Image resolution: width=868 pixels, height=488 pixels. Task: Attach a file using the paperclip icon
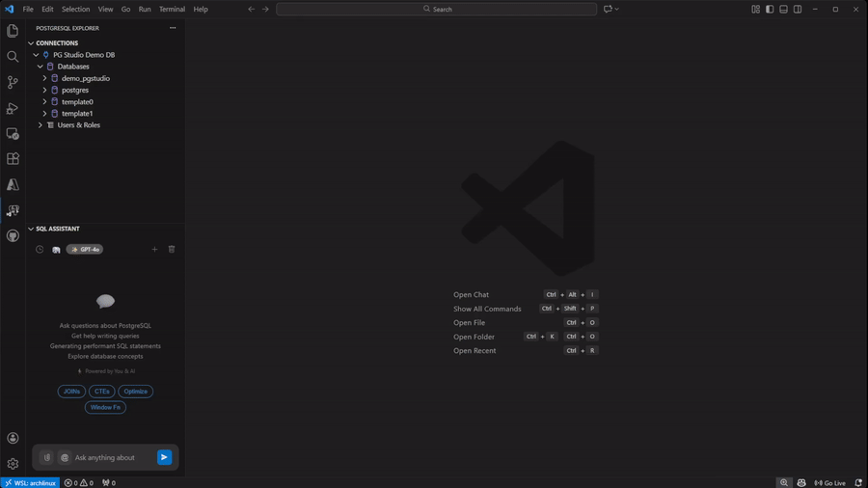coord(47,457)
